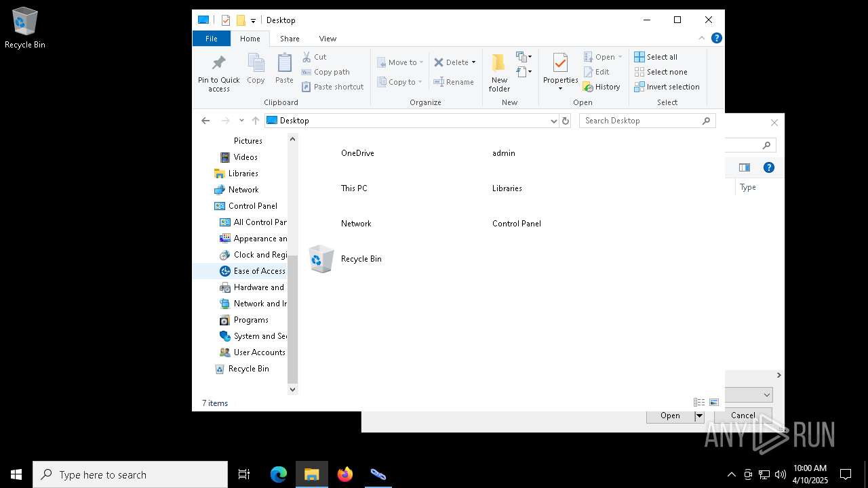Open Firefox from the taskbar
The width and height of the screenshot is (868, 488).
345,474
